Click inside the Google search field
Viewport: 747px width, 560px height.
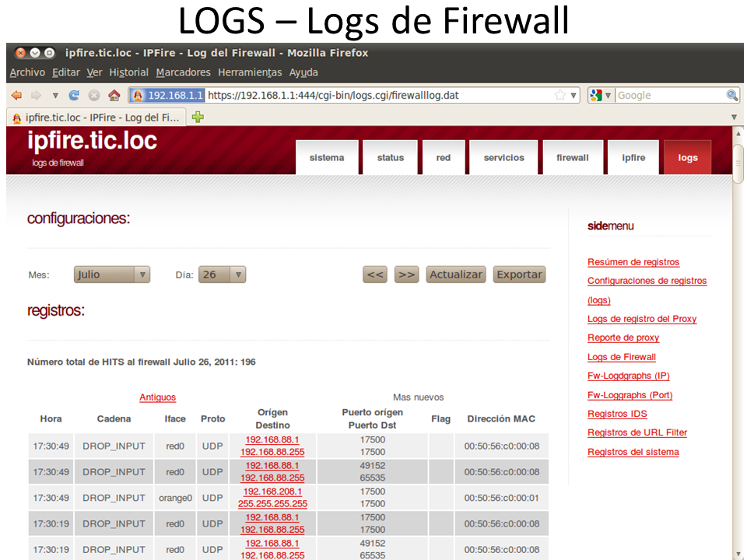(669, 96)
